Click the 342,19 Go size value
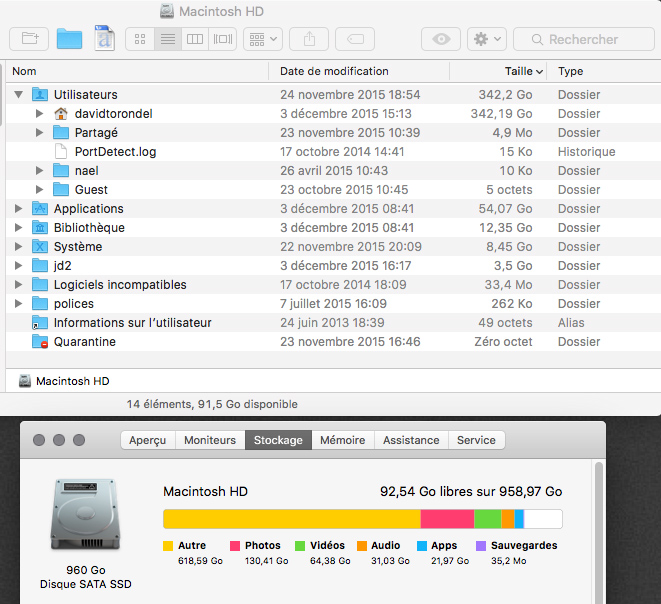Screen dimensions: 661x604 [x=501, y=113]
